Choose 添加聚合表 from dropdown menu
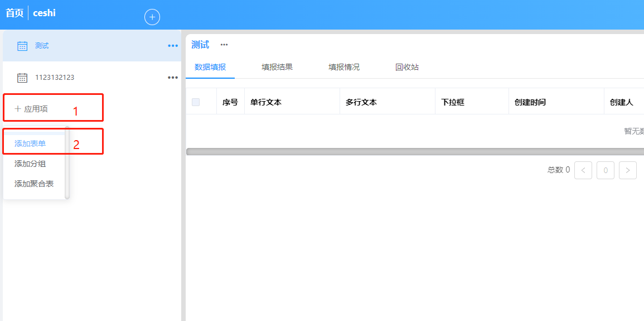644x321 pixels. 34,184
